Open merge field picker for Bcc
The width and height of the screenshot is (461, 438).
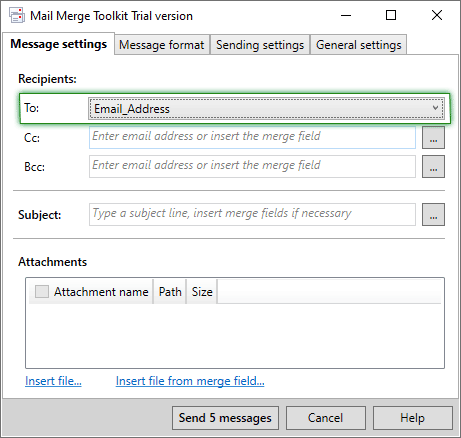pos(433,166)
